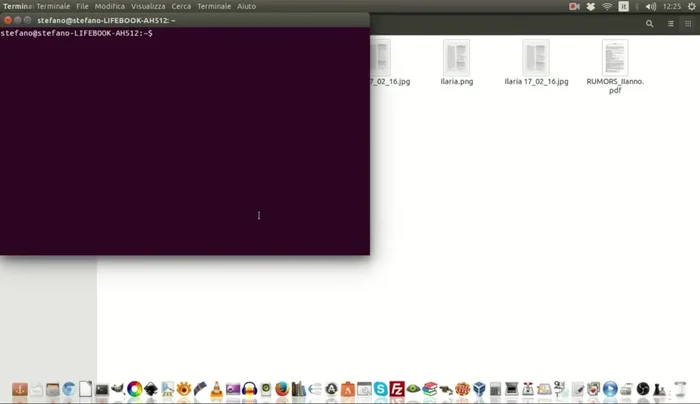The height and width of the screenshot is (404, 700).
Task: Click the 12:25 clock
Action: [x=671, y=6]
